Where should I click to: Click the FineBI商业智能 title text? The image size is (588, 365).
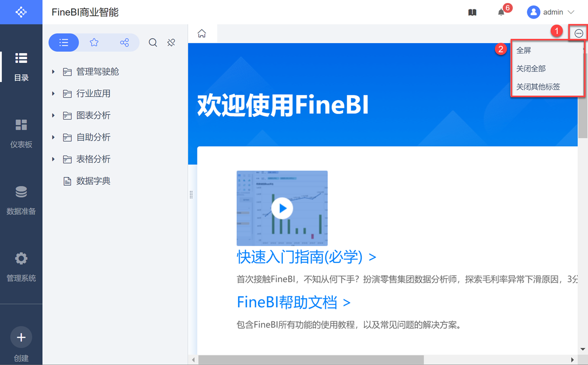(x=85, y=12)
